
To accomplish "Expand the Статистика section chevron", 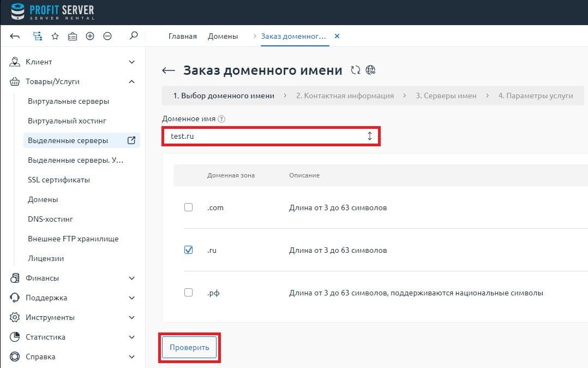I will point(131,337).
